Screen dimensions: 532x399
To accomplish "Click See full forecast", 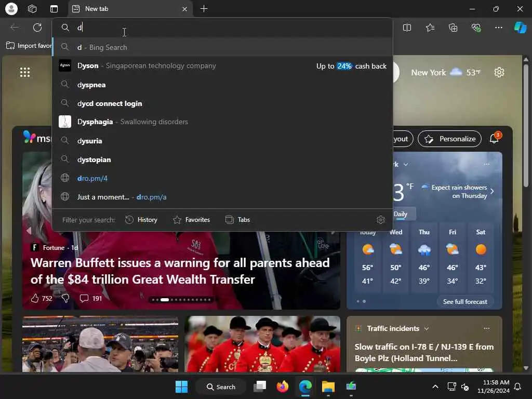I will (x=465, y=302).
